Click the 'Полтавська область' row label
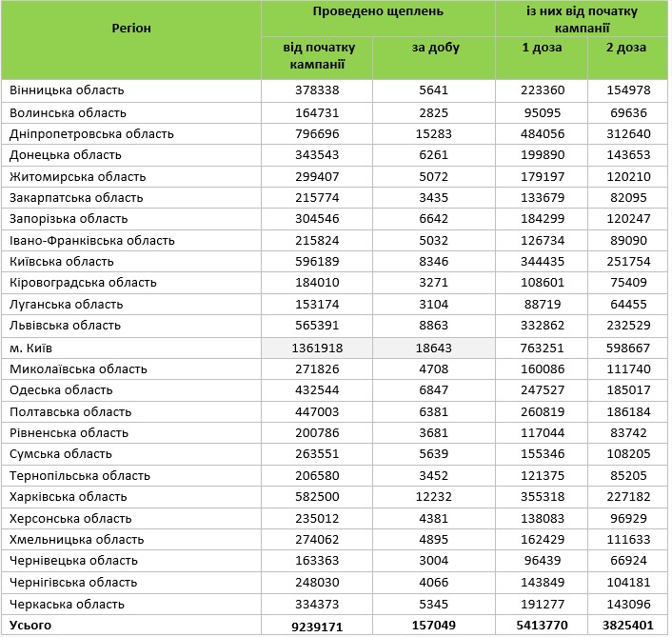The width and height of the screenshot is (672, 637). (70, 412)
